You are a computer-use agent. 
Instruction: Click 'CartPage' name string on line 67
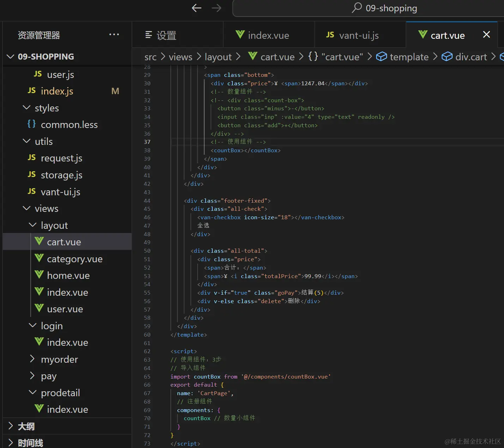pos(214,393)
